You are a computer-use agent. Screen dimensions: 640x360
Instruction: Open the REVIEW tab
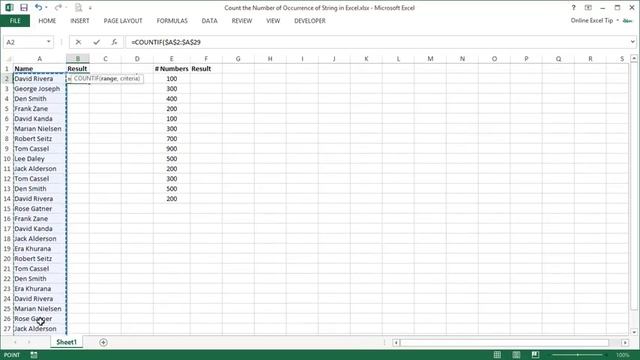[242, 21]
